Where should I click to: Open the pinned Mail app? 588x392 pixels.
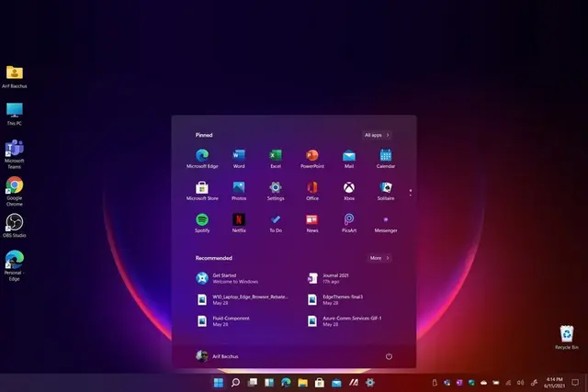(349, 159)
